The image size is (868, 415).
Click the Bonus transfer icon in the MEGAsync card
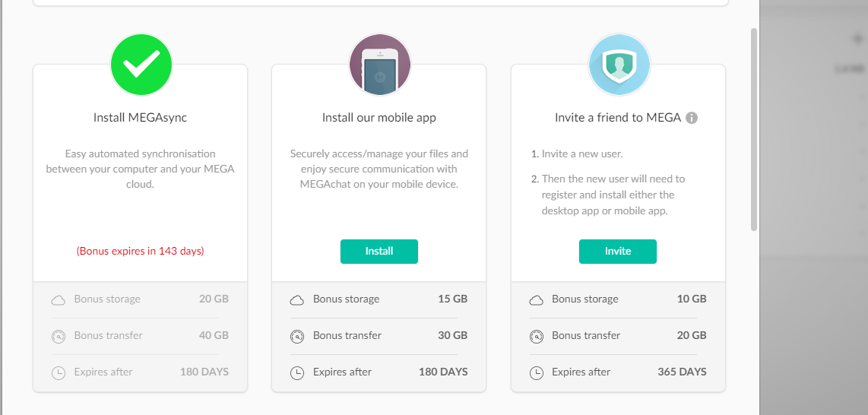(x=59, y=336)
